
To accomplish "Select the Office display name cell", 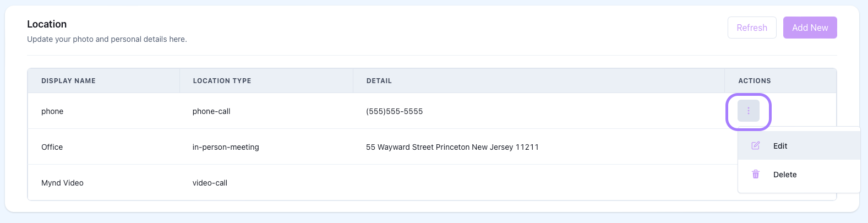I will click(52, 147).
